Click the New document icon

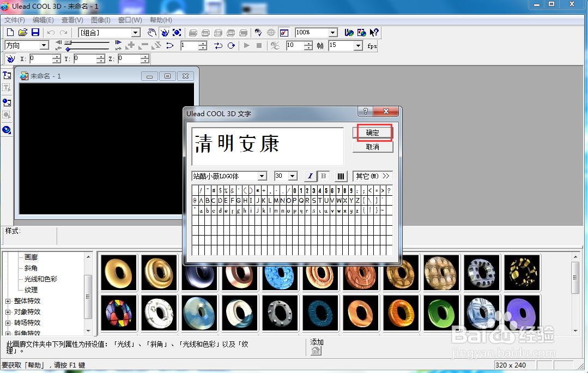10,33
